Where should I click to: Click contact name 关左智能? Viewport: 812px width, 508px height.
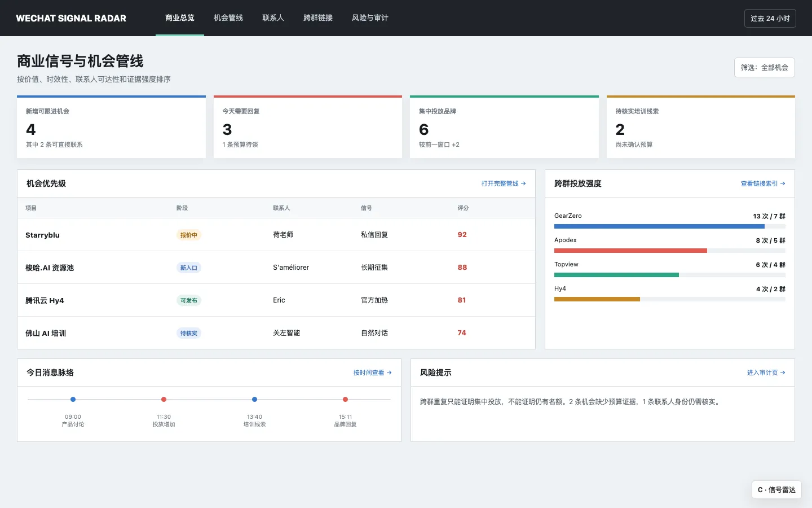coord(286,333)
